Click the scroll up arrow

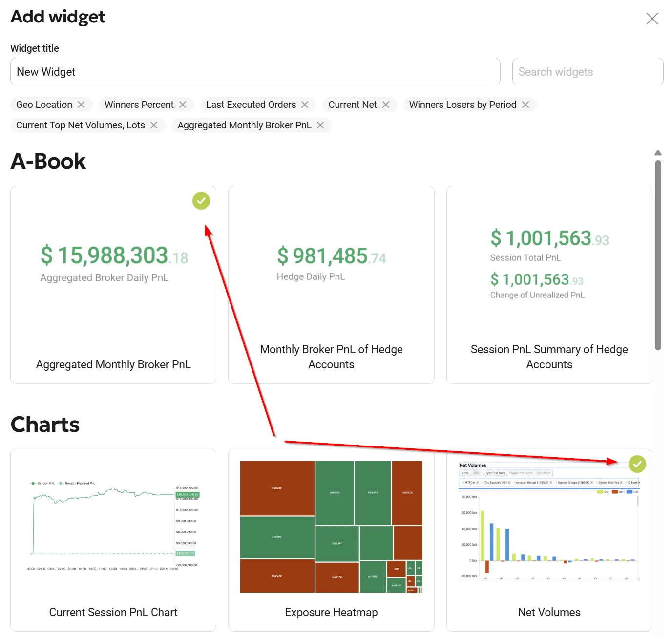click(x=658, y=153)
